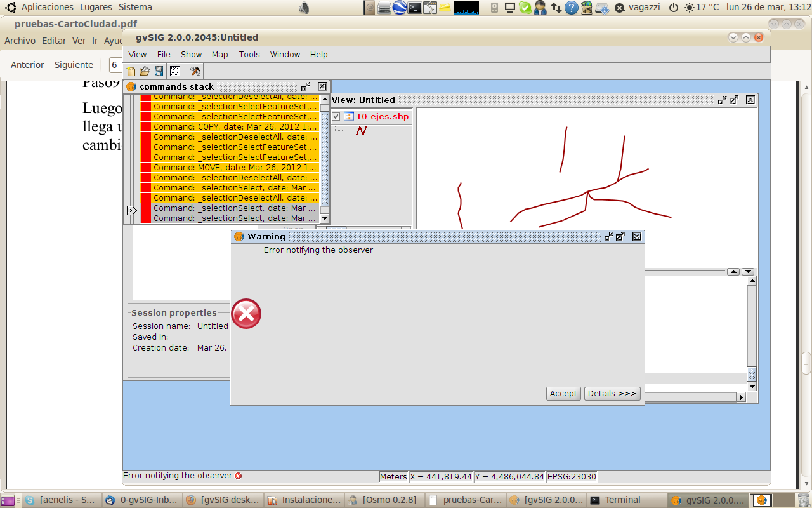This screenshot has width=812, height=508.
Task: Open the volume speaker icon in the top panel
Action: pos(304,8)
